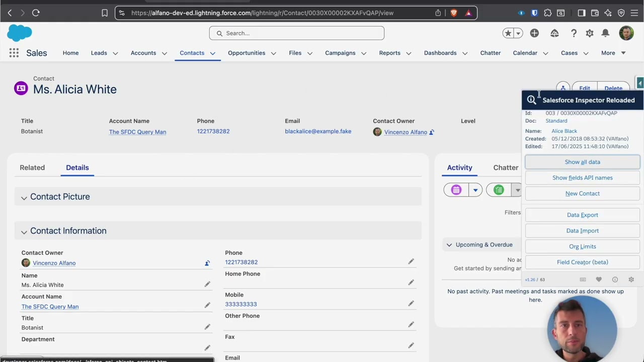The width and height of the screenshot is (644, 362).
Task: Switch to the Related tab
Action: [32, 167]
